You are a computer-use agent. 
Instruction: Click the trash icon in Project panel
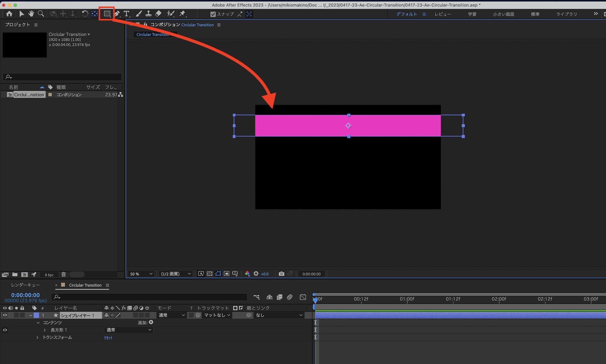(64, 274)
